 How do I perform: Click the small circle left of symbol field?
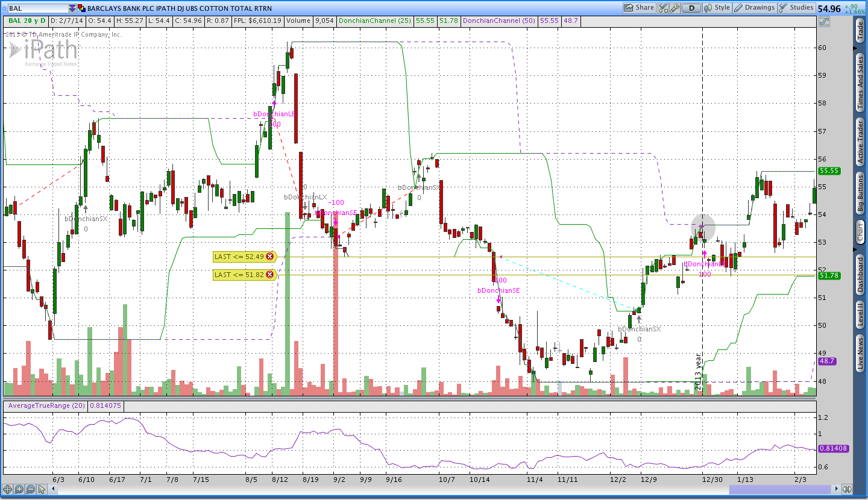coord(4,8)
